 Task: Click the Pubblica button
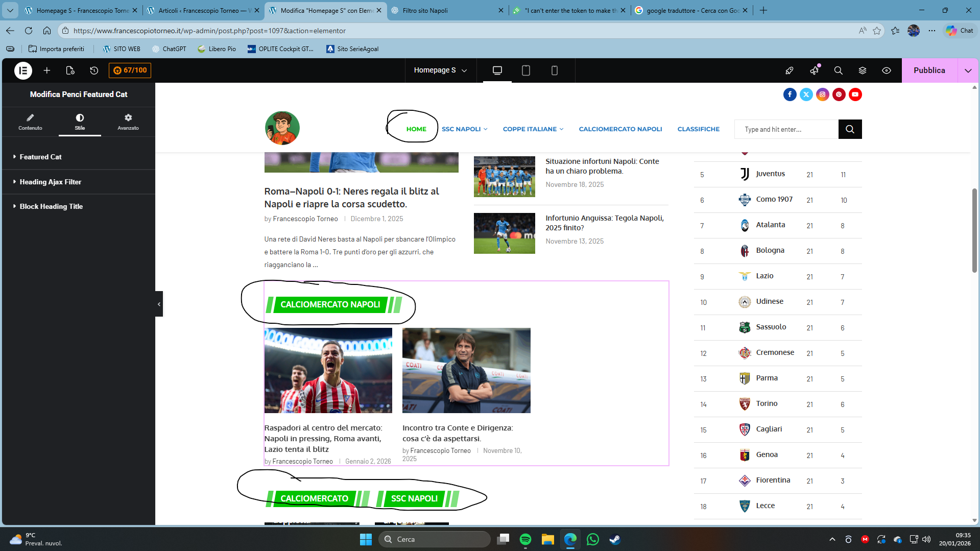929,70
